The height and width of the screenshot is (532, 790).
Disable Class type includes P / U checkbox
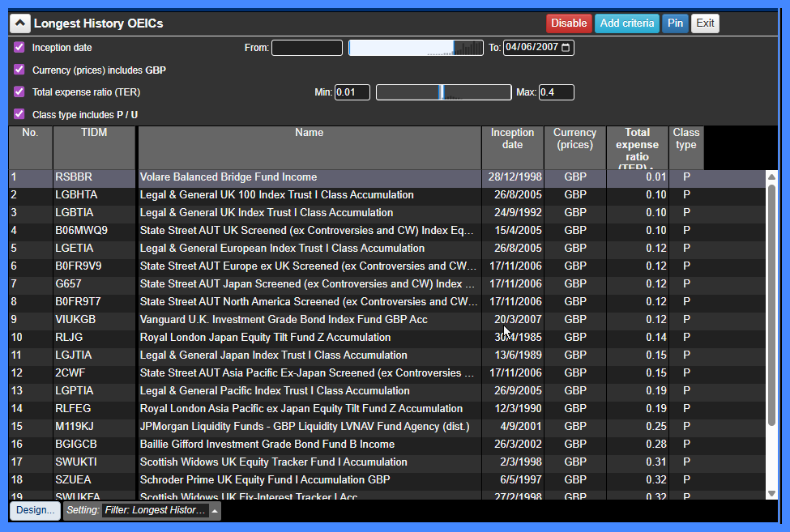(x=19, y=114)
